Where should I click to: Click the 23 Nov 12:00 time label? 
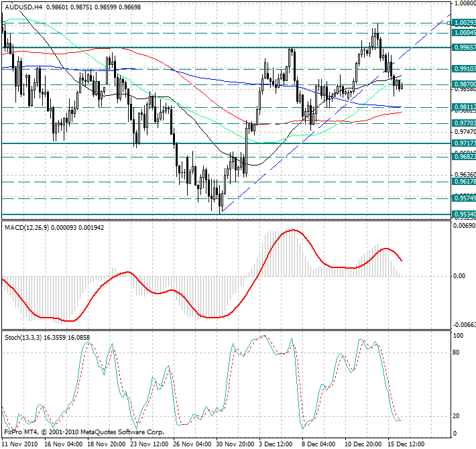pyautogui.click(x=150, y=444)
